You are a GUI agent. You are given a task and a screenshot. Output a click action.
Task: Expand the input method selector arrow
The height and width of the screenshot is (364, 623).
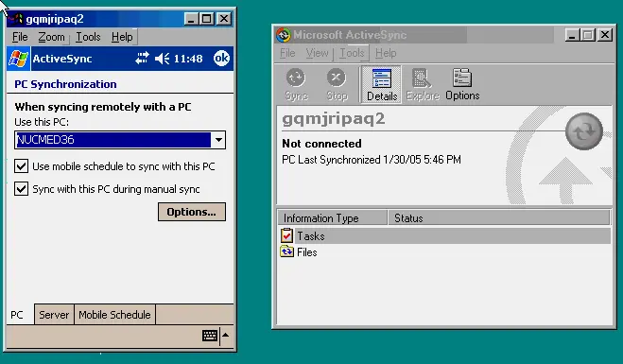click(226, 335)
